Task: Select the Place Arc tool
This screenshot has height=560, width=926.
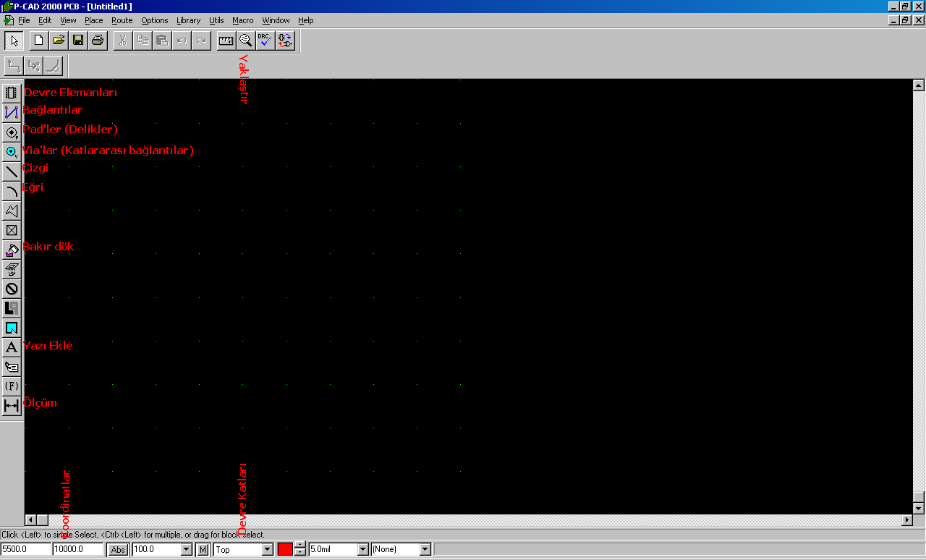Action: click(12, 190)
